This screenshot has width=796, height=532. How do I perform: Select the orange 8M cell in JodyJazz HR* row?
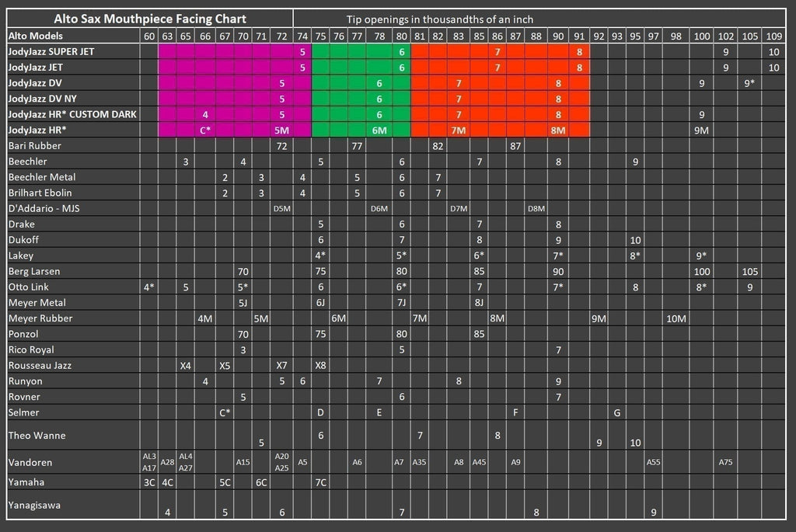(x=557, y=130)
